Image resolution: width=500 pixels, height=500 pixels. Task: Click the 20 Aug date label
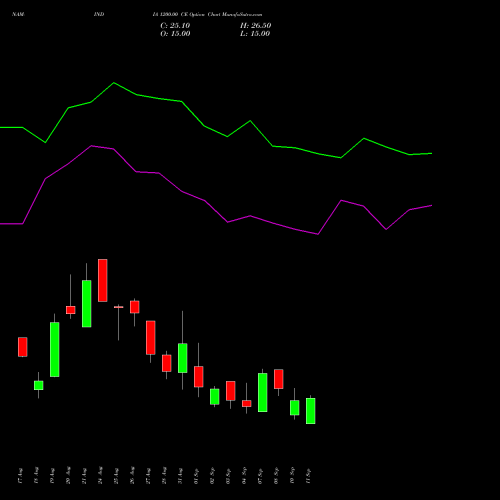tap(69, 476)
